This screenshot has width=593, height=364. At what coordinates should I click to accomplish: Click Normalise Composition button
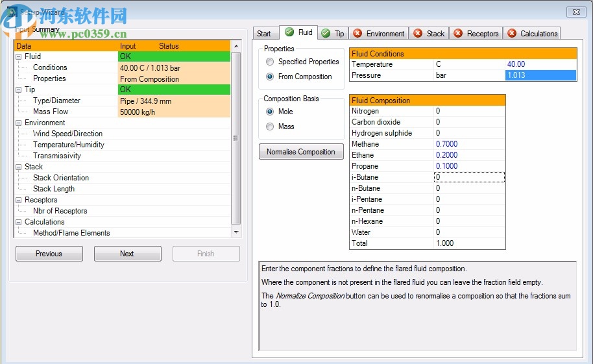[301, 152]
